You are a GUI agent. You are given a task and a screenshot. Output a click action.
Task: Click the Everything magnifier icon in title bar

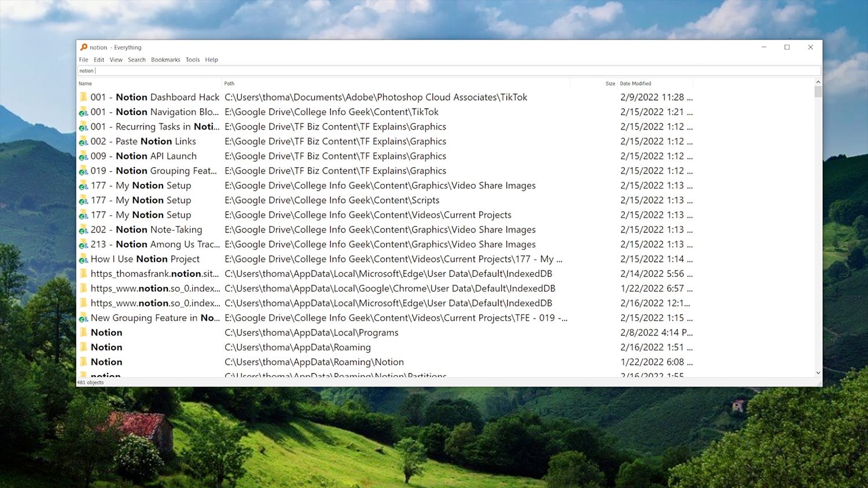tap(84, 47)
